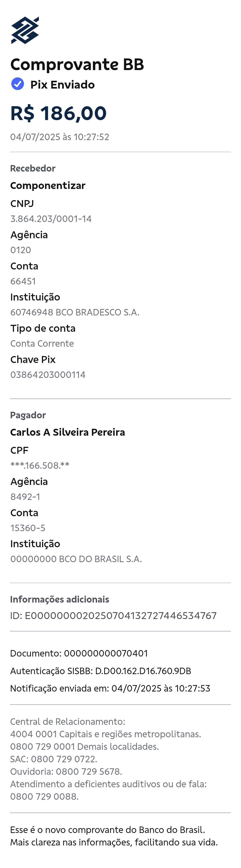241x868 pixels.
Task: Click the Documento number 000000000070401
Action: pos(106,653)
